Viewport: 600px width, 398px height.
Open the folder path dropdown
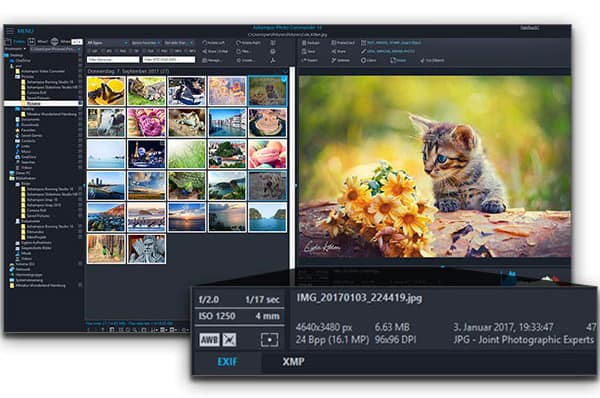55,49
